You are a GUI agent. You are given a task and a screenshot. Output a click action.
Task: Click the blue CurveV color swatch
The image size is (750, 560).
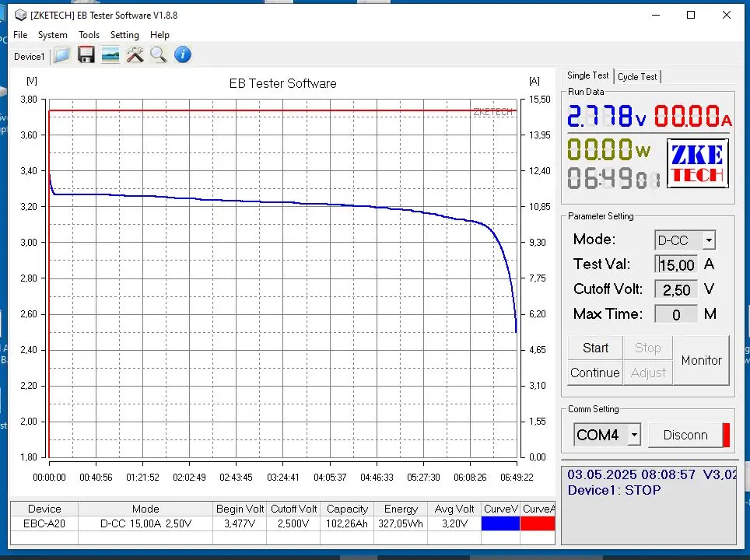[500, 523]
